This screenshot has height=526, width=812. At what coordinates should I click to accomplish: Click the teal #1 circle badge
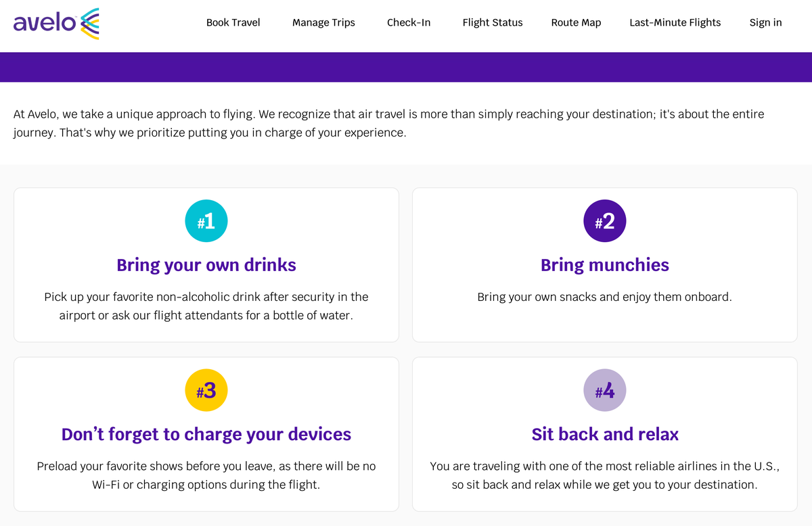[206, 221]
